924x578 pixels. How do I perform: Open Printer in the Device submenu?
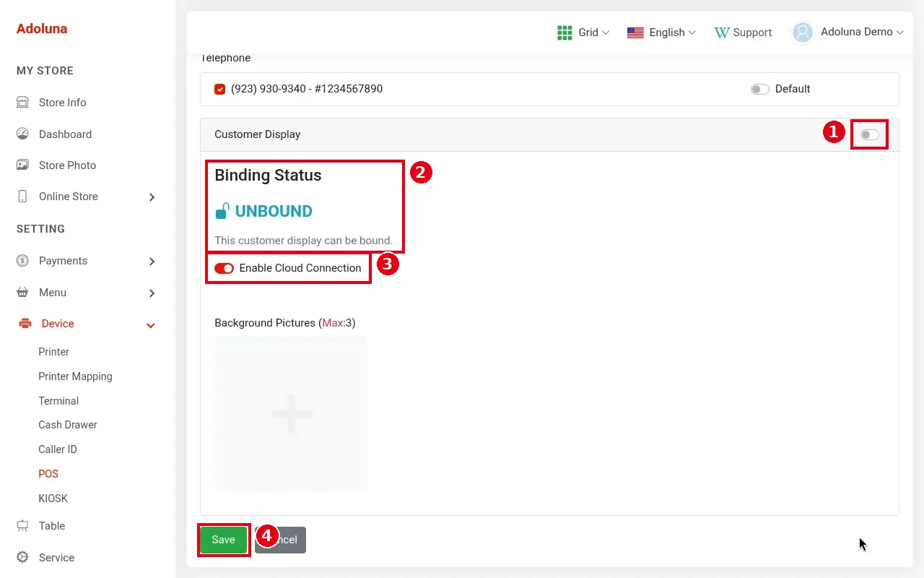pos(54,352)
